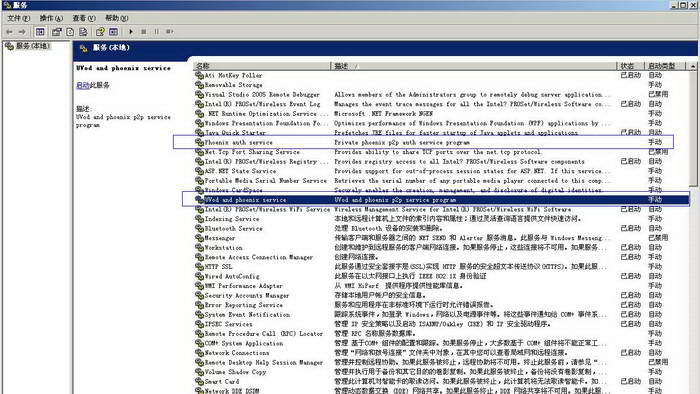Open the 查看(V) menu

[84, 18]
